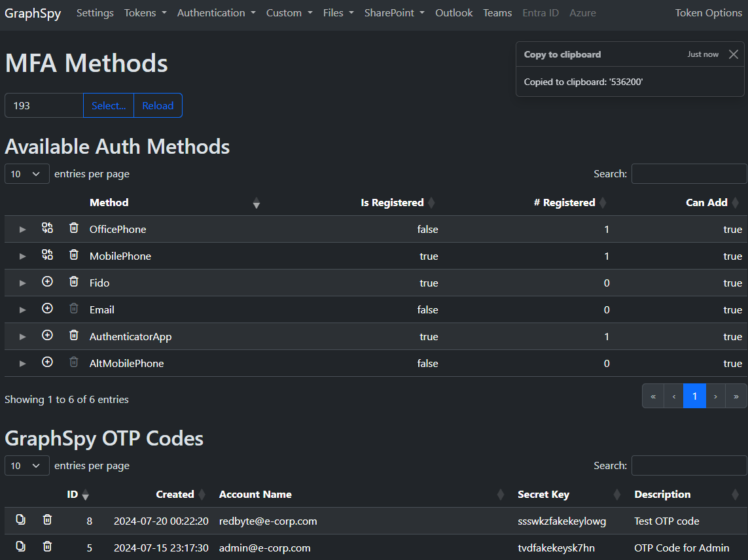Open the SharePoint menu
This screenshot has width=748, height=560.
395,13
